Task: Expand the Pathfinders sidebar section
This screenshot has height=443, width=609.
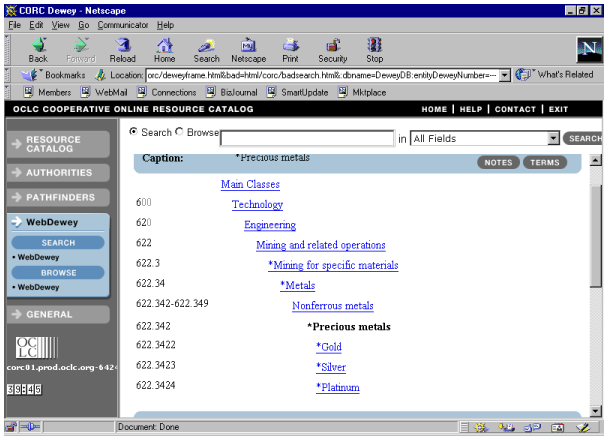Action: point(58,198)
